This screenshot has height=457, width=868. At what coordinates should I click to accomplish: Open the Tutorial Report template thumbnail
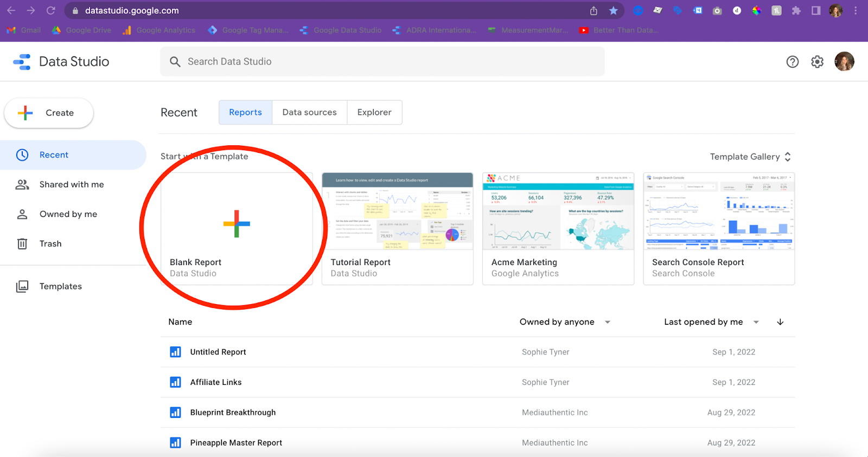(x=397, y=211)
